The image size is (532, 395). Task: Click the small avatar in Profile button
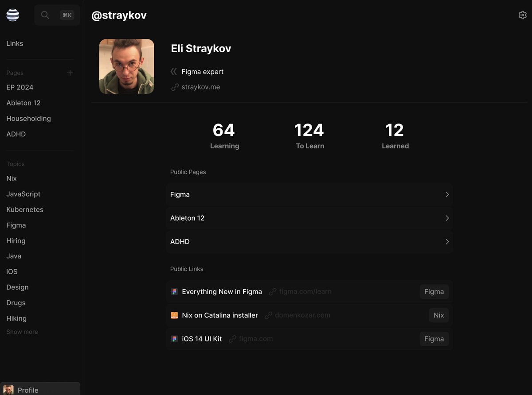(x=8, y=390)
